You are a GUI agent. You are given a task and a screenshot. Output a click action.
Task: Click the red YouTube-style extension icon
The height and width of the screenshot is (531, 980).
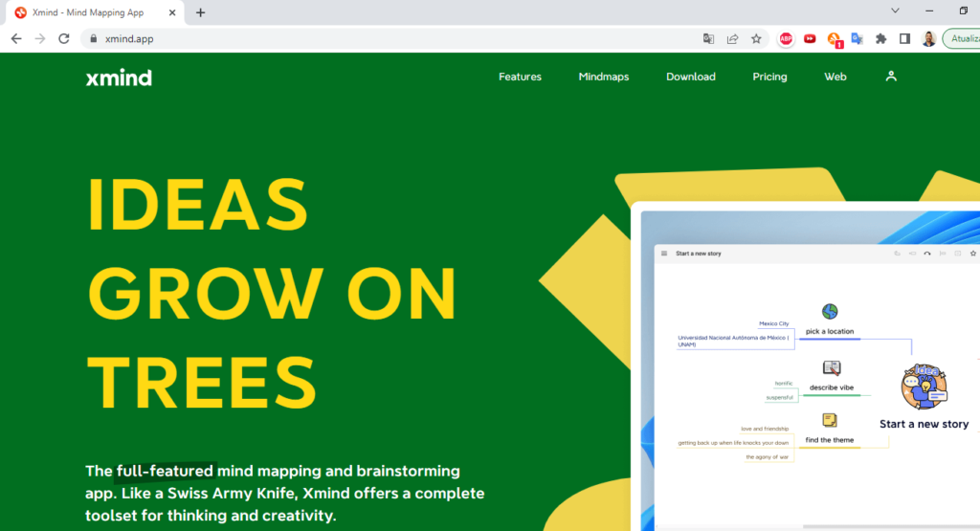pyautogui.click(x=810, y=38)
